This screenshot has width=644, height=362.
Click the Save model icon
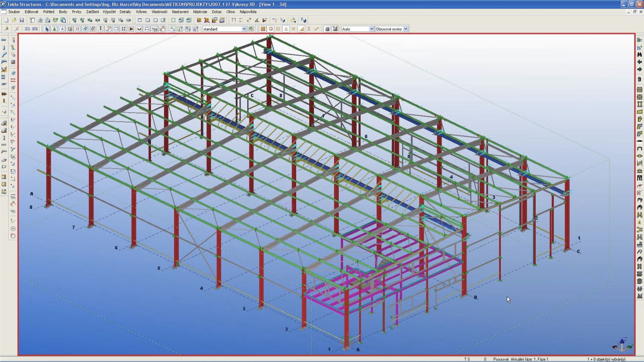tap(21, 20)
